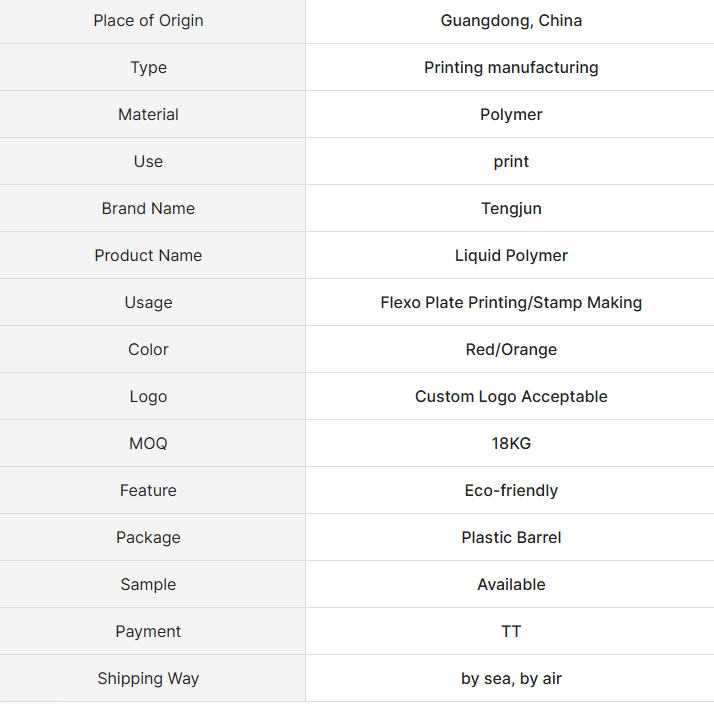Click the Brand Name label
Viewport: 714px width, 704px height.
click(148, 209)
